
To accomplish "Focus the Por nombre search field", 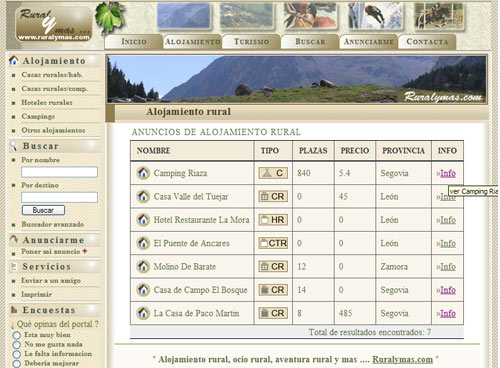I will point(59,172).
